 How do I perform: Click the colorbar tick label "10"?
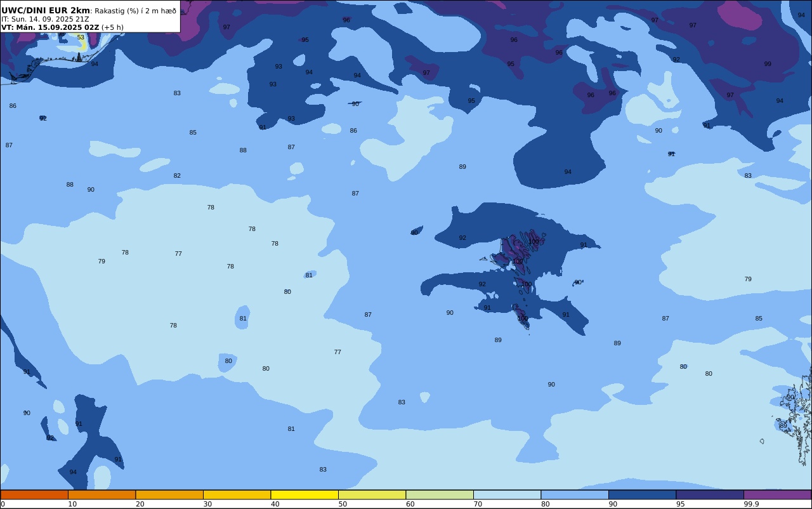(72, 504)
